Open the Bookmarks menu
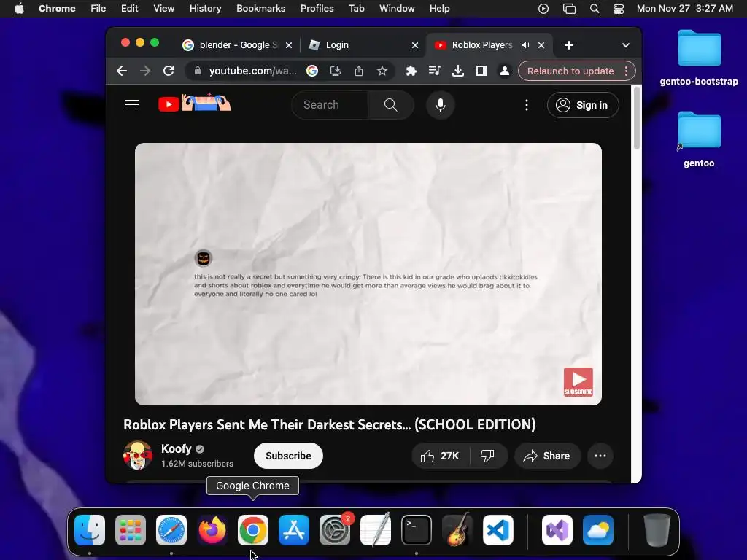Viewport: 747px width, 560px height. pyautogui.click(x=260, y=9)
